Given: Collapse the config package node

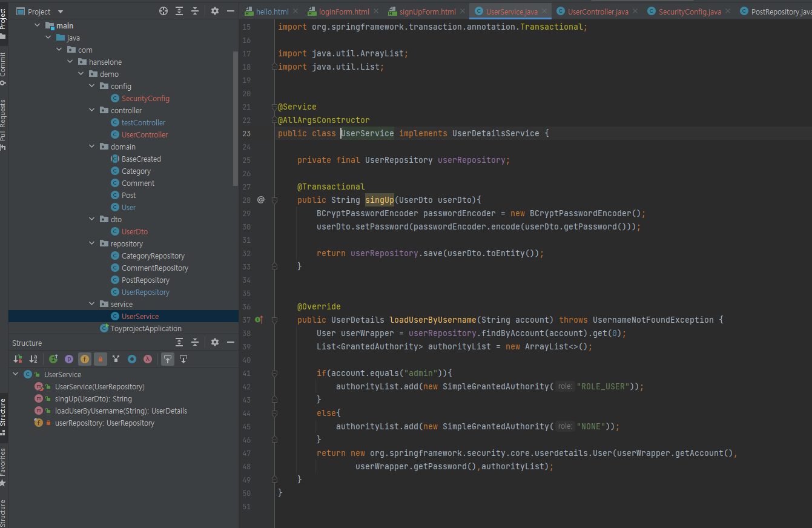Looking at the screenshot, I should 91,86.
